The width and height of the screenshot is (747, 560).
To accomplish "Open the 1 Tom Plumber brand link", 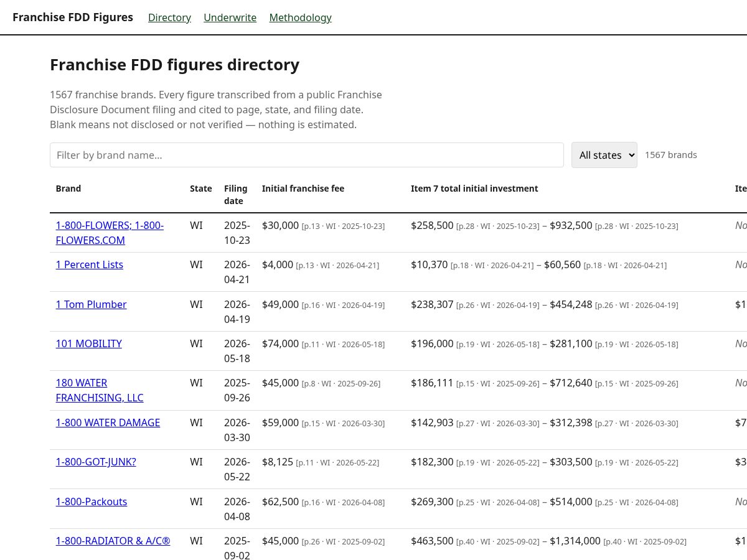I will click(91, 304).
